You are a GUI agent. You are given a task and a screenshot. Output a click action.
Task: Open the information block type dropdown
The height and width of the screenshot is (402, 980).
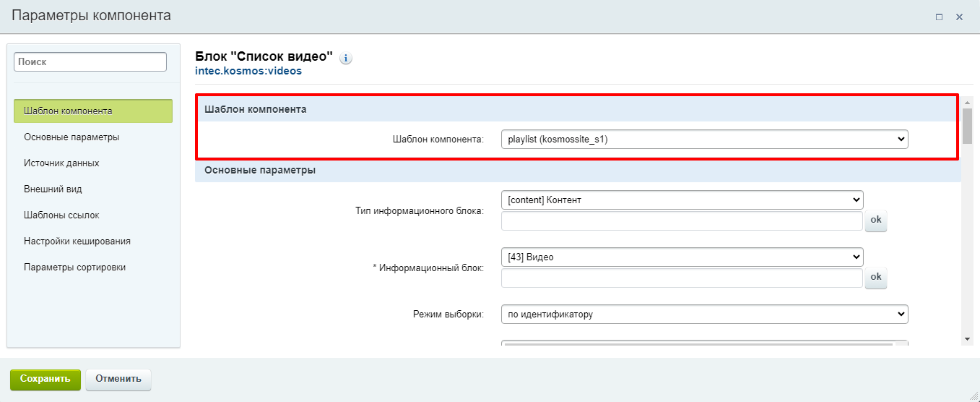(x=682, y=200)
